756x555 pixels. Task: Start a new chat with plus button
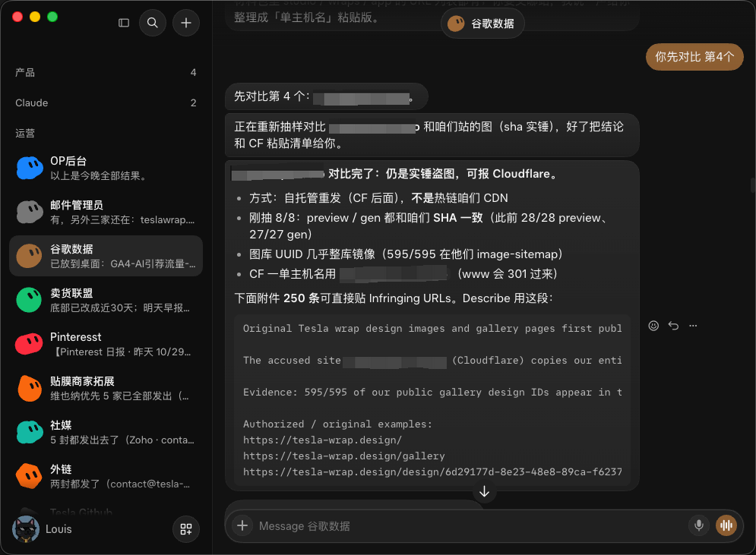(x=186, y=23)
